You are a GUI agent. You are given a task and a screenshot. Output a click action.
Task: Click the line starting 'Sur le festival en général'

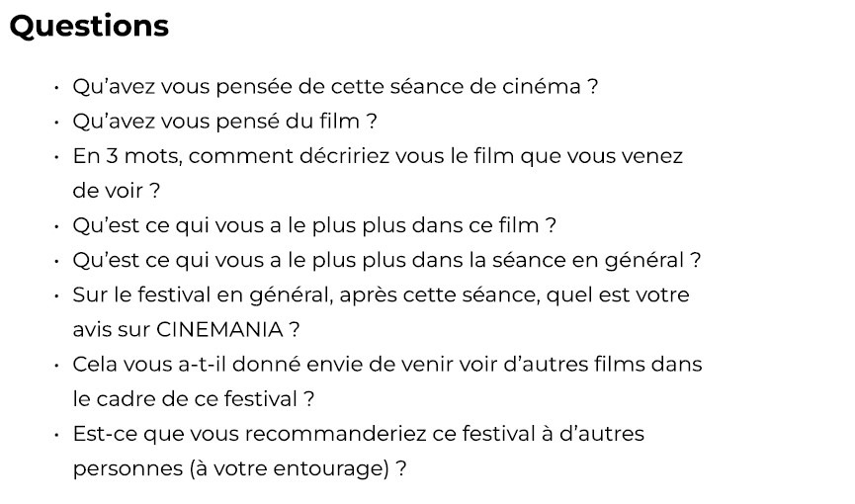coord(381,295)
